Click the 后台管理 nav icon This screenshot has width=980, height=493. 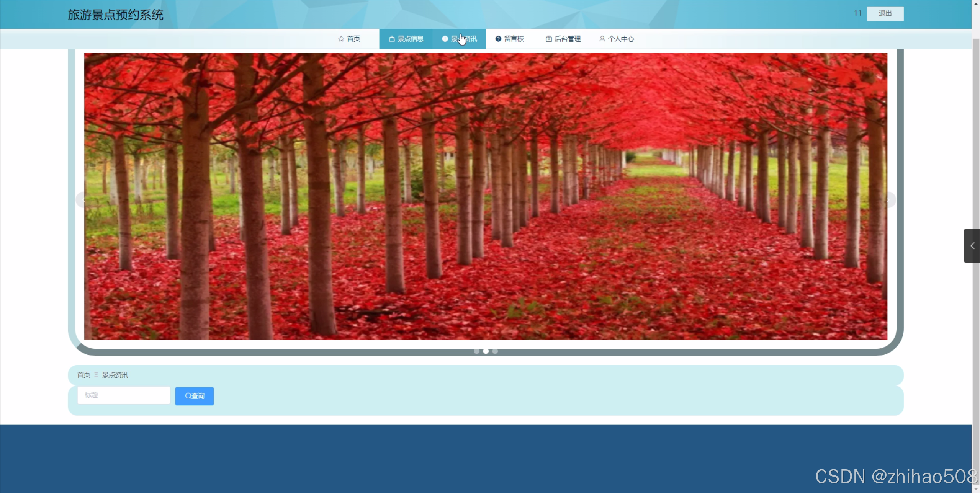click(548, 39)
